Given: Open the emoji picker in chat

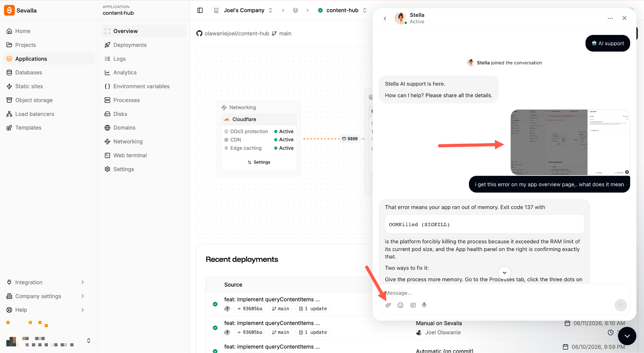Looking at the screenshot, I should point(400,305).
